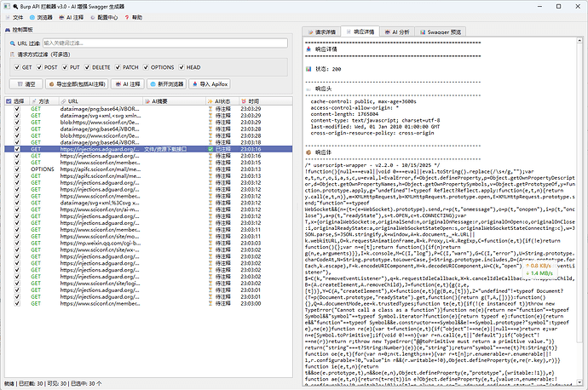
Task: Click the chart icon beside 状态: 200
Action: (x=308, y=69)
